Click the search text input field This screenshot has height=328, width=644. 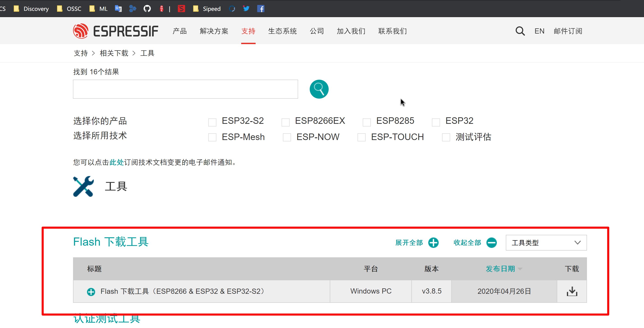185,89
